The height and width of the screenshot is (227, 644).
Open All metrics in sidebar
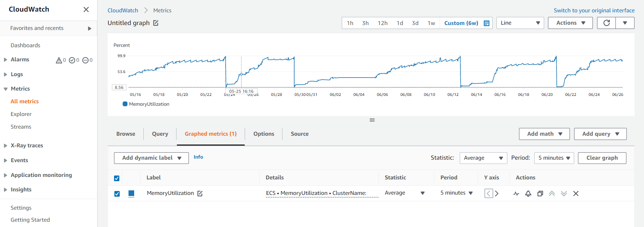[x=25, y=102]
